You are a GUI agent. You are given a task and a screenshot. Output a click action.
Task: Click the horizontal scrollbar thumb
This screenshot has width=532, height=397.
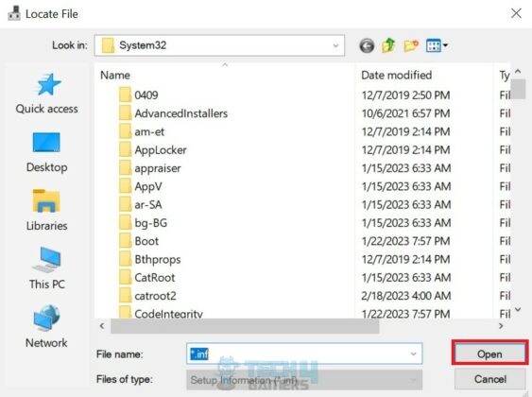pyautogui.click(x=245, y=326)
